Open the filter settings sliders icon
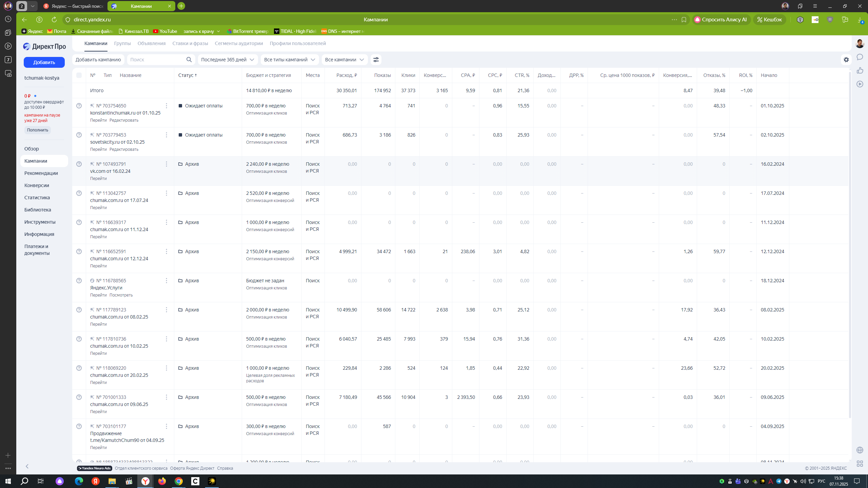The height and width of the screenshot is (488, 868). [376, 60]
